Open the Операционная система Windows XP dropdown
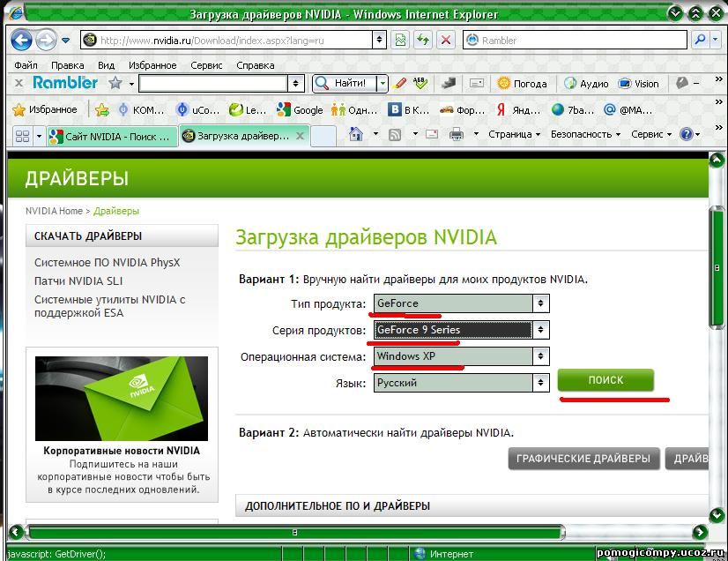 [462, 356]
